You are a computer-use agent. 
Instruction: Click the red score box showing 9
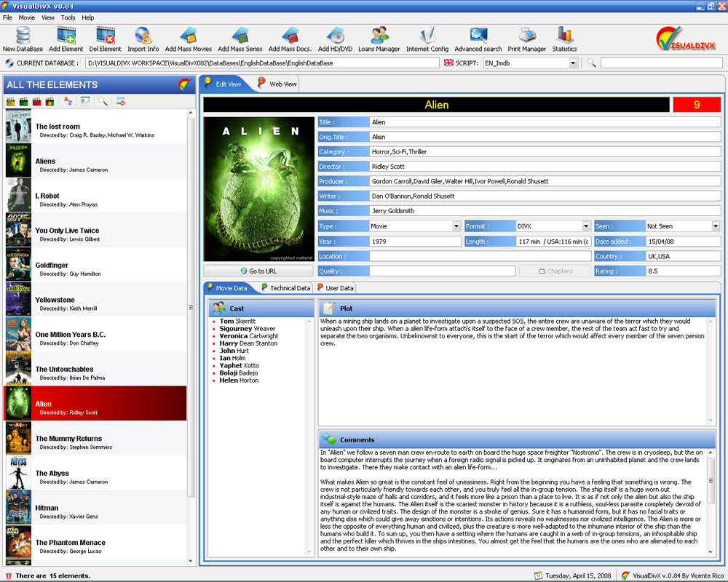697,105
